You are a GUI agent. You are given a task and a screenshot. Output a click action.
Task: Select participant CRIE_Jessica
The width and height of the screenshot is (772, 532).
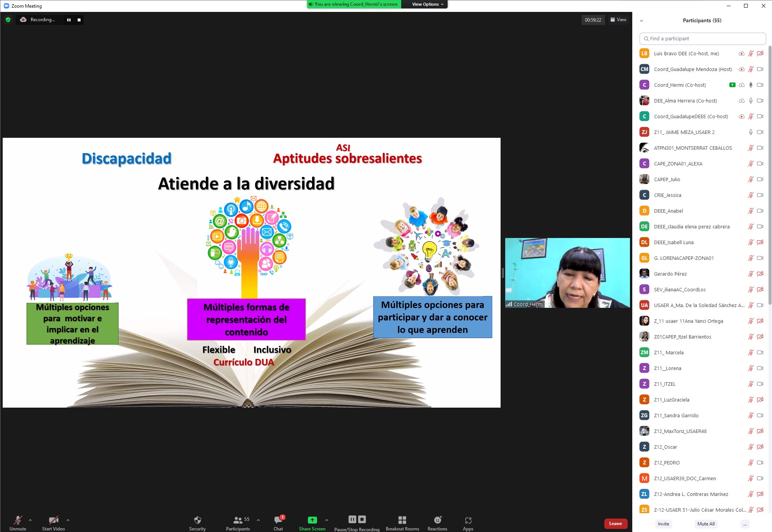(x=702, y=195)
